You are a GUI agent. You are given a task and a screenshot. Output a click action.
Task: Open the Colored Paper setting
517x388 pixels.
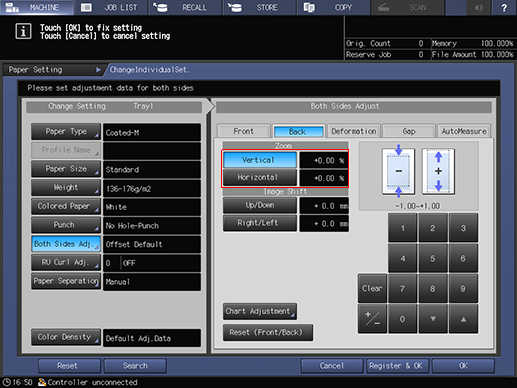click(x=66, y=206)
